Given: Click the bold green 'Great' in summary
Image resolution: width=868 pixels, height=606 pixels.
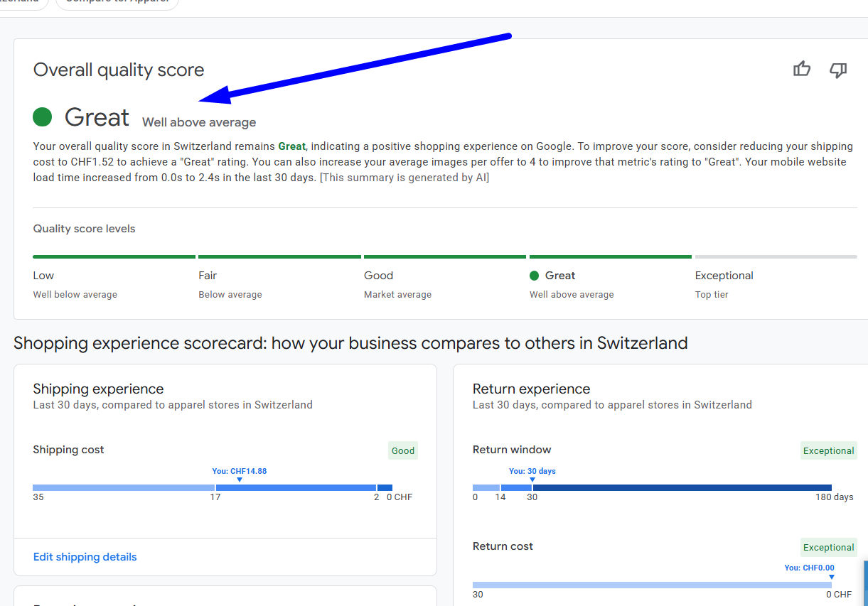Looking at the screenshot, I should 291,146.
